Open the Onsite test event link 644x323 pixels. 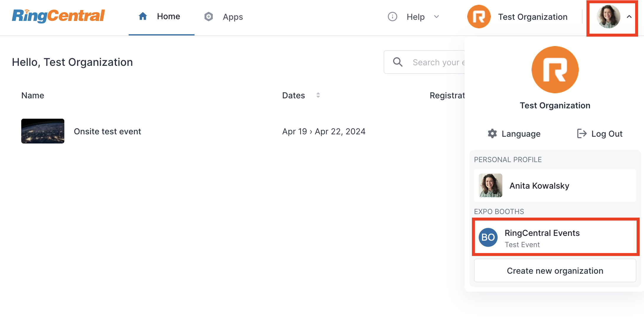pyautogui.click(x=107, y=131)
